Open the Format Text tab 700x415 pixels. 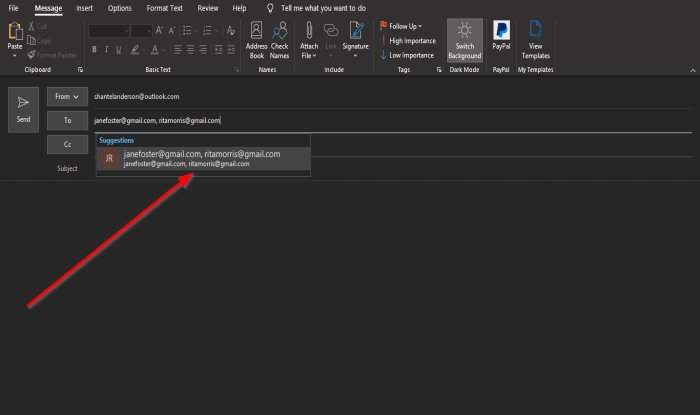pyautogui.click(x=164, y=8)
